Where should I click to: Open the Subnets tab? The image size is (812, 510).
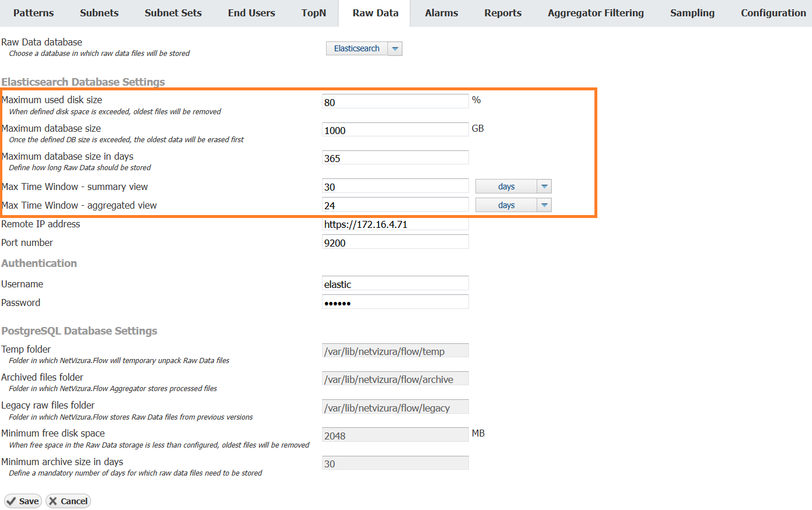(99, 13)
